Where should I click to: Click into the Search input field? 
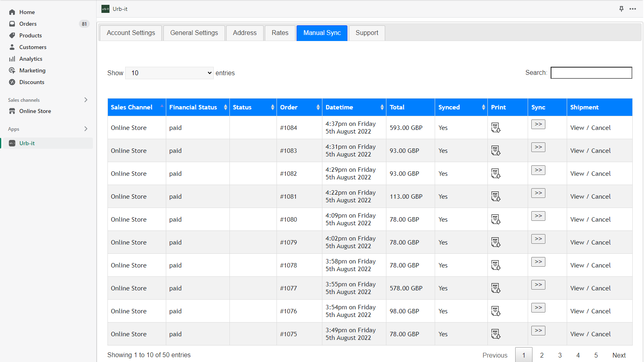591,73
